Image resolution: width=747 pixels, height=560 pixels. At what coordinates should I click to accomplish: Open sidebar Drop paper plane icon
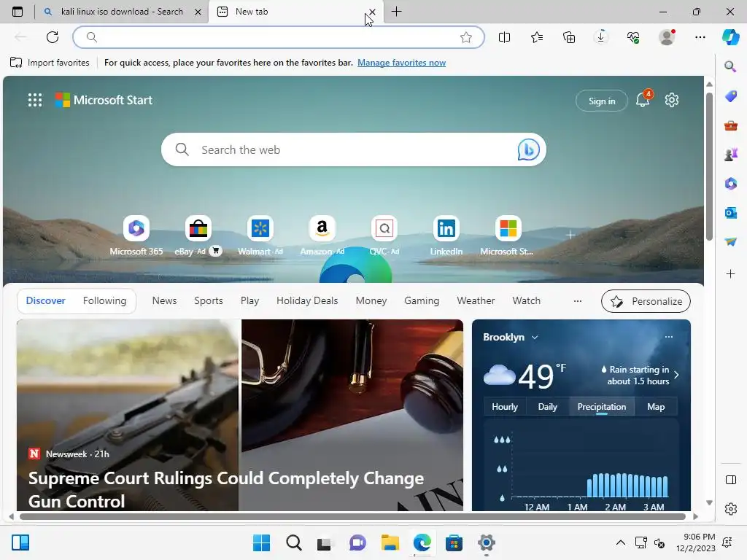[x=730, y=242]
